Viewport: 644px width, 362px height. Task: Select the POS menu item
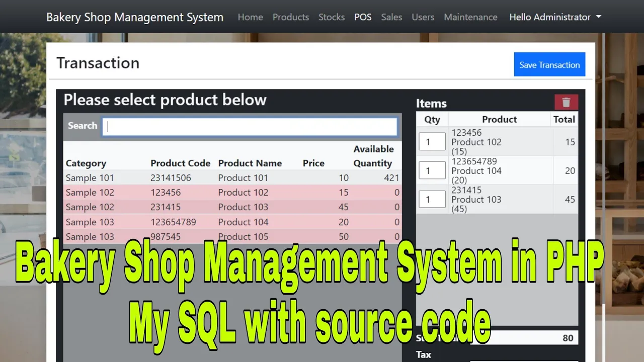tap(363, 17)
